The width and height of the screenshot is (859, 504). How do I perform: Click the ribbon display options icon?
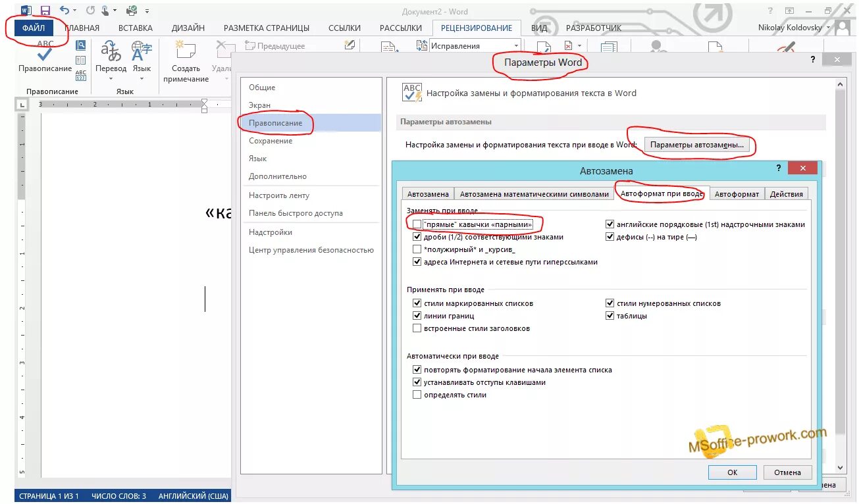click(791, 11)
